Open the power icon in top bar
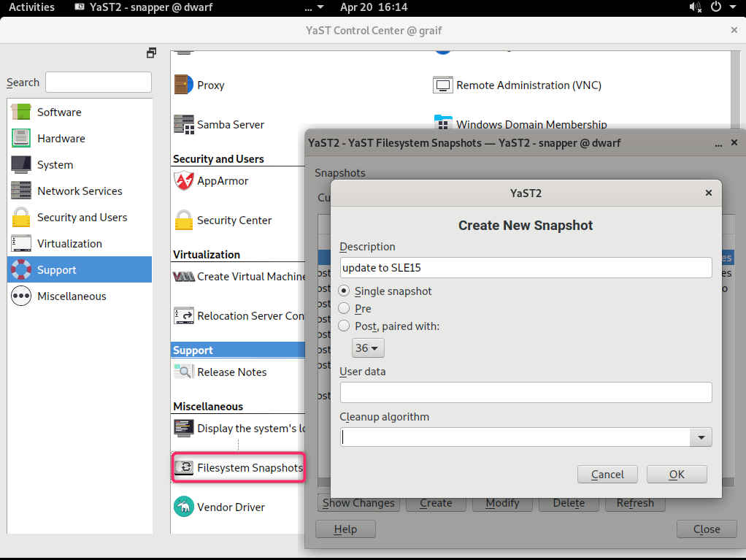746x560 pixels. click(716, 7)
